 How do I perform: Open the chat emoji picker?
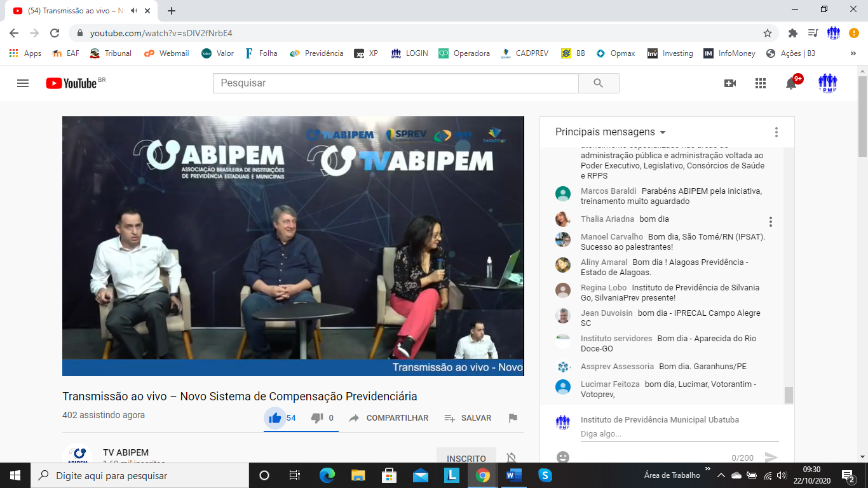[562, 457]
